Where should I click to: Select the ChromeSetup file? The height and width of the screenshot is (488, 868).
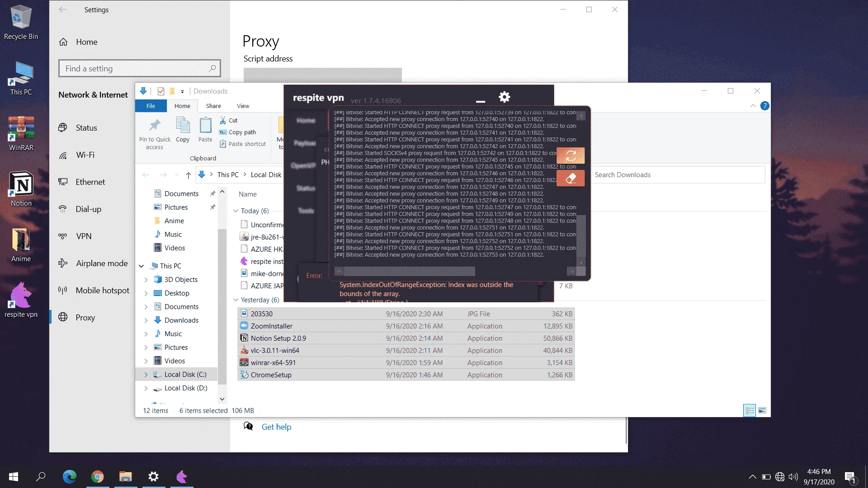point(406,375)
